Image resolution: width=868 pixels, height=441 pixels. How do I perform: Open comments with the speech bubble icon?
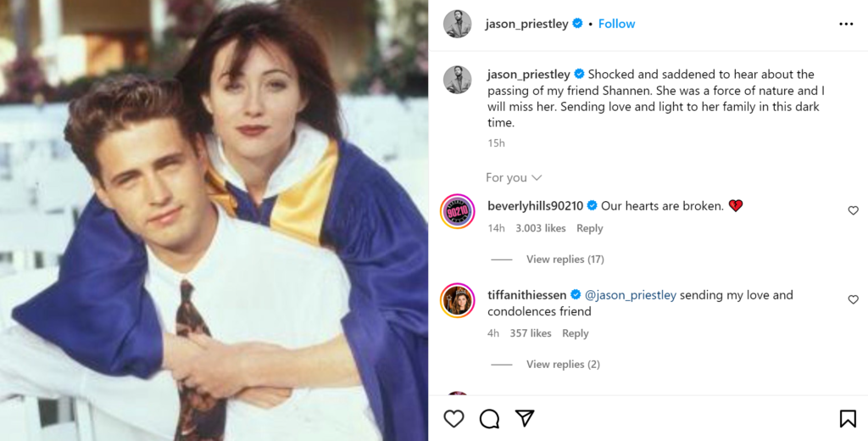489,418
